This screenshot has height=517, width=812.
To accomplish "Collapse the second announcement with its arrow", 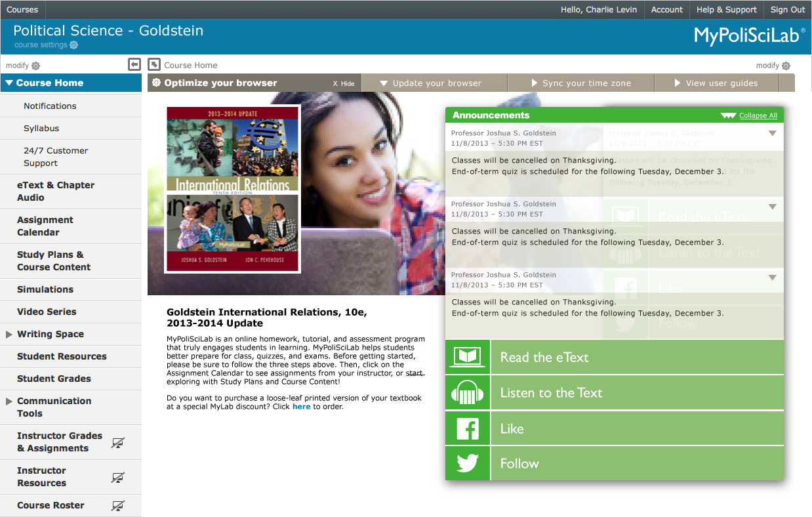I will pyautogui.click(x=772, y=207).
